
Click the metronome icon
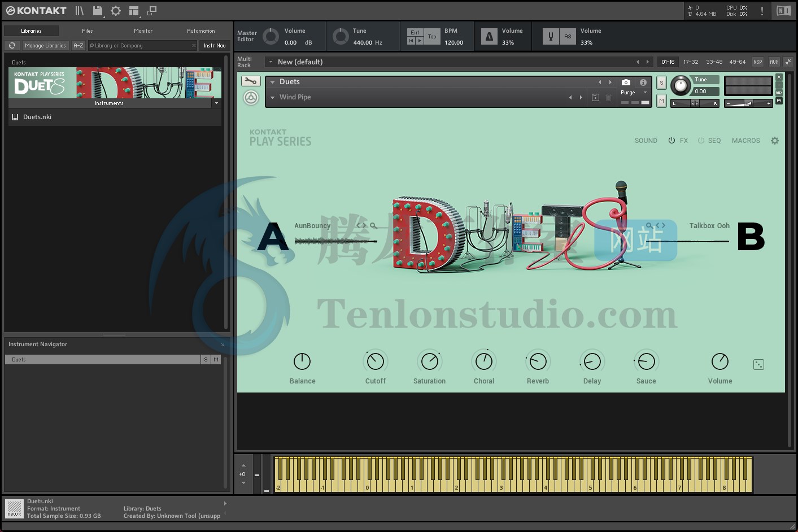coord(489,37)
